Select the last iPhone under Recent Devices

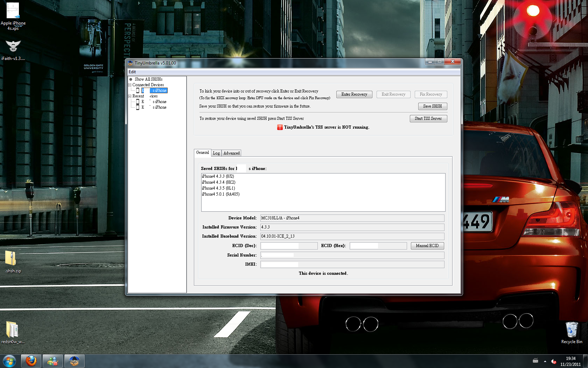(x=154, y=107)
